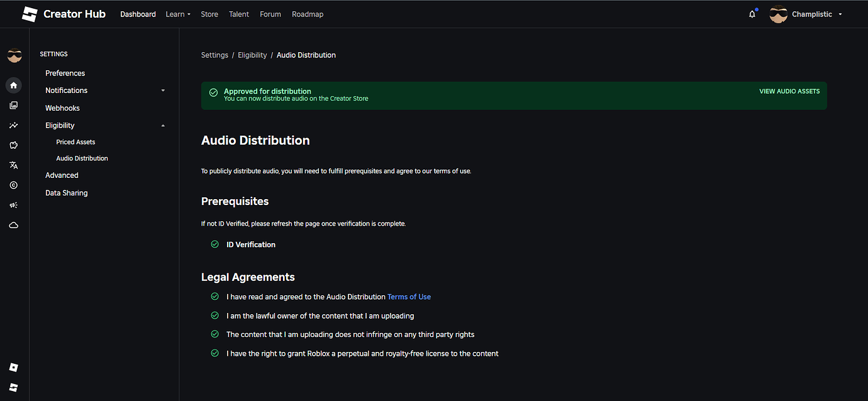This screenshot has width=868, height=401.
Task: Collapse the Eligibility section in settings
Action: click(162, 125)
